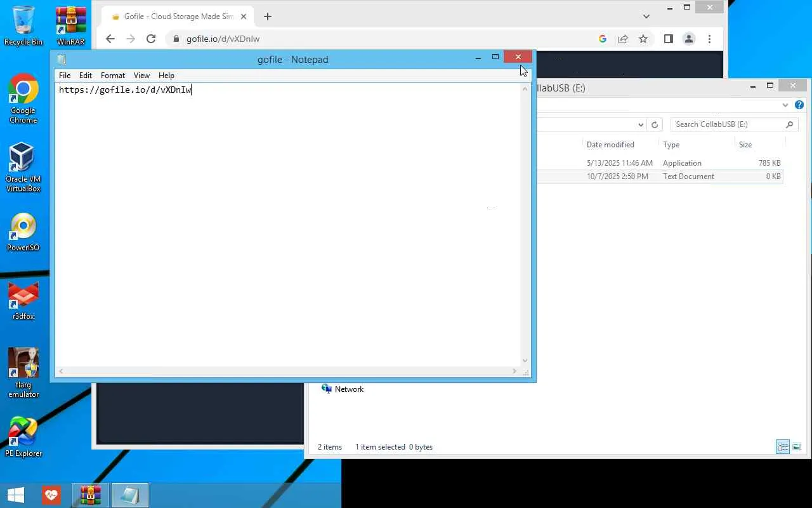Maximize the CollabUSB Explorer window
The image size is (812, 508).
770,86
